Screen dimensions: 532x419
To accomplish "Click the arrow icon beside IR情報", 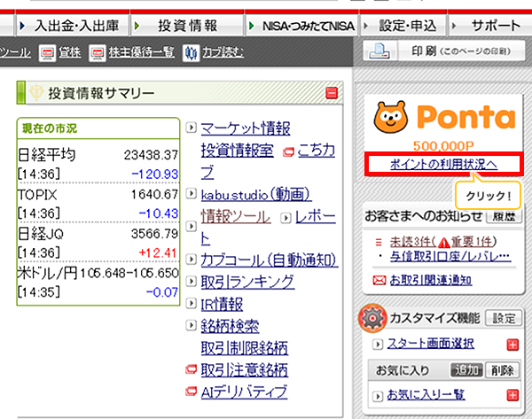I will click(x=192, y=303).
